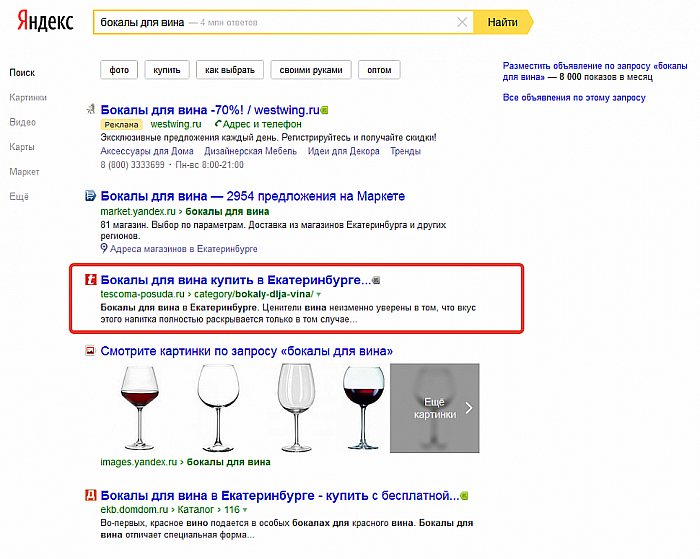
Task: Click the domdom.ru red favicon icon
Action: (x=91, y=495)
